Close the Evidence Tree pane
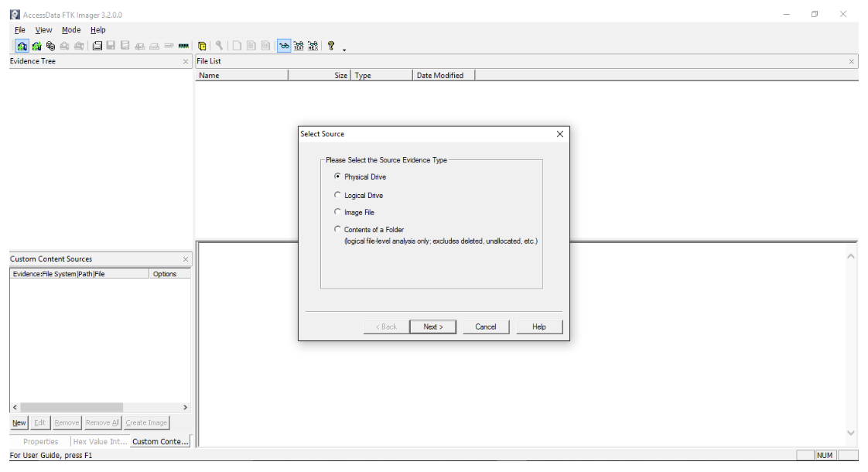Screen dimensions: 868x472 (186, 61)
